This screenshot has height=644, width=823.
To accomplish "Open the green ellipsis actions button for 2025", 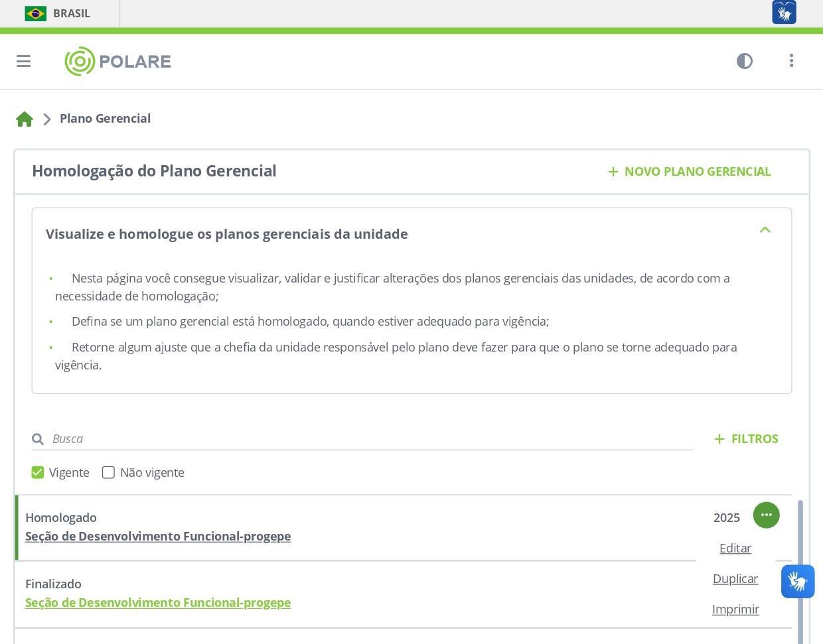I will coord(766,515).
